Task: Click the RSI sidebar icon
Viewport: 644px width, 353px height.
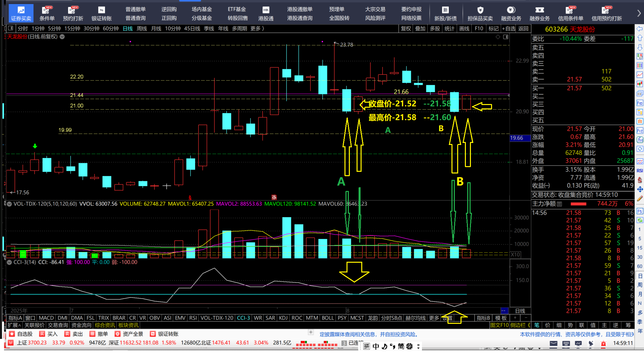Action: coord(640,170)
